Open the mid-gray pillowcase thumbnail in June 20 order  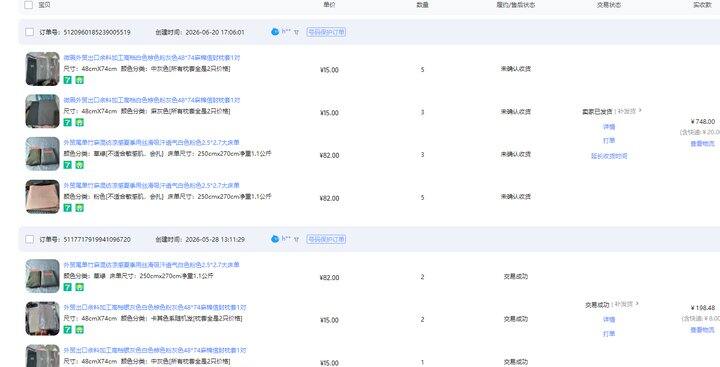43,69
